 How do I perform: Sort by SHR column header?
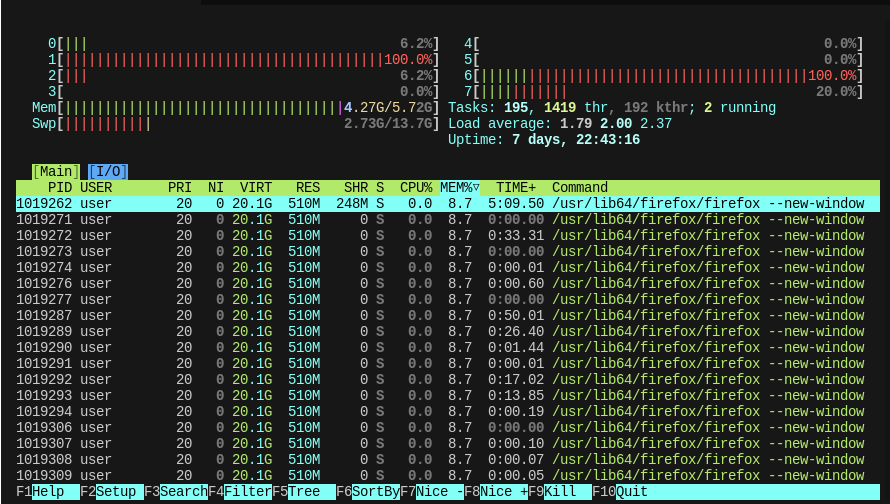pyautogui.click(x=356, y=188)
